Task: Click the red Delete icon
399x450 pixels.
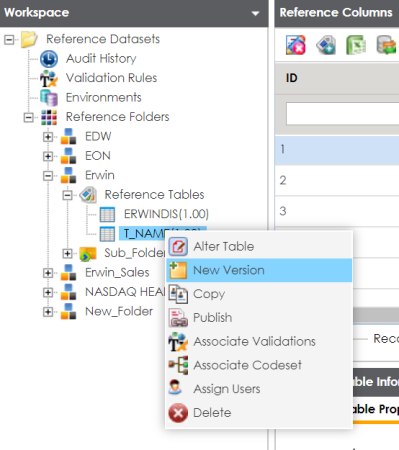Action: pos(178,413)
